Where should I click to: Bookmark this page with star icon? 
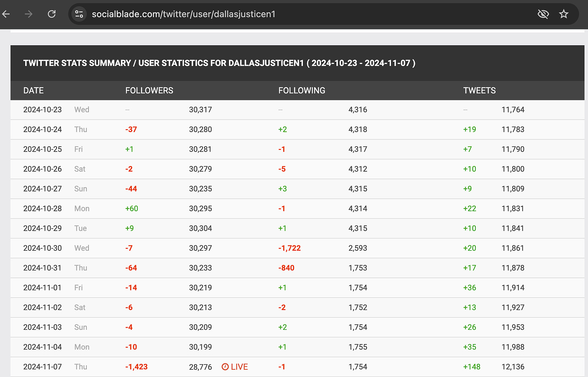564,14
